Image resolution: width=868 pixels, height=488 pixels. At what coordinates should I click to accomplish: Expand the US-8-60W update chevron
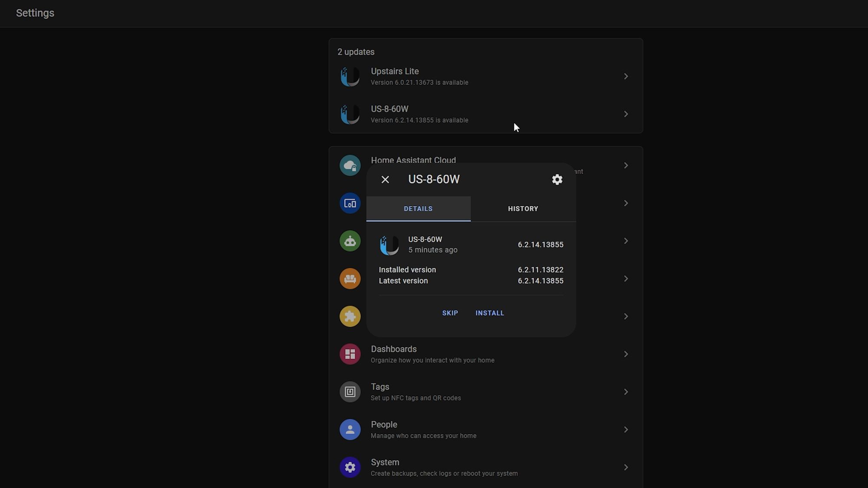coord(626,114)
